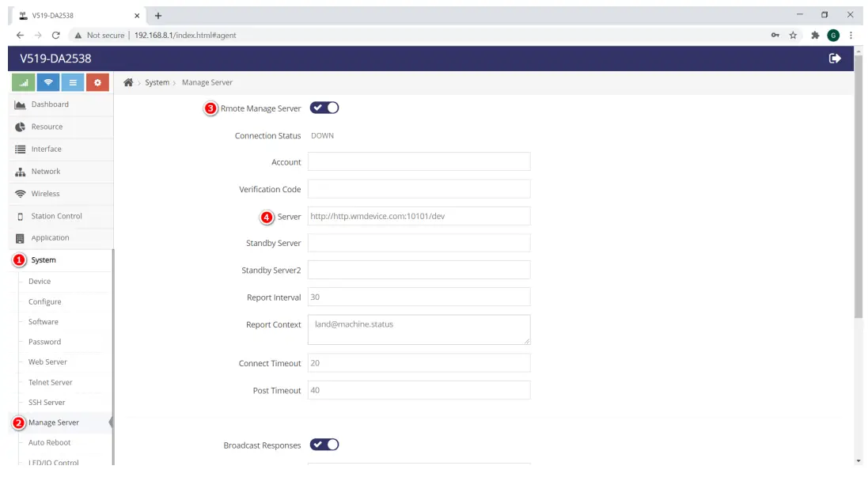This screenshot has height=481, width=868.
Task: Click the home breadcrumb icon
Action: pyautogui.click(x=128, y=82)
